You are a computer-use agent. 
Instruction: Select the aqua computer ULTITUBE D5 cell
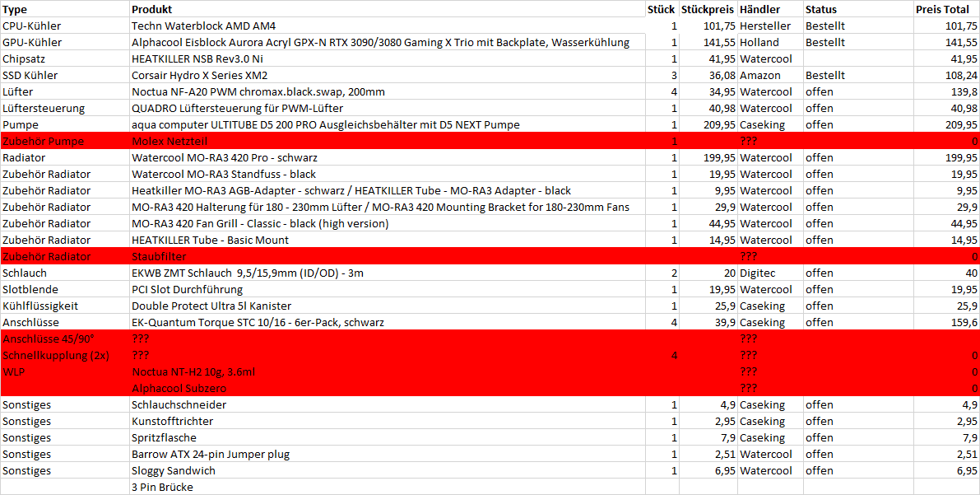388,124
